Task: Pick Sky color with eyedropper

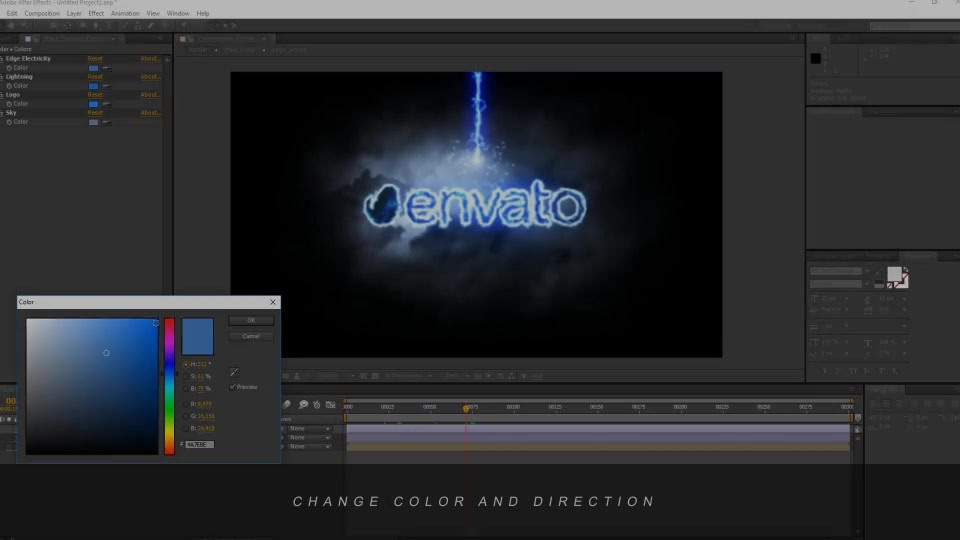Action: (107, 122)
